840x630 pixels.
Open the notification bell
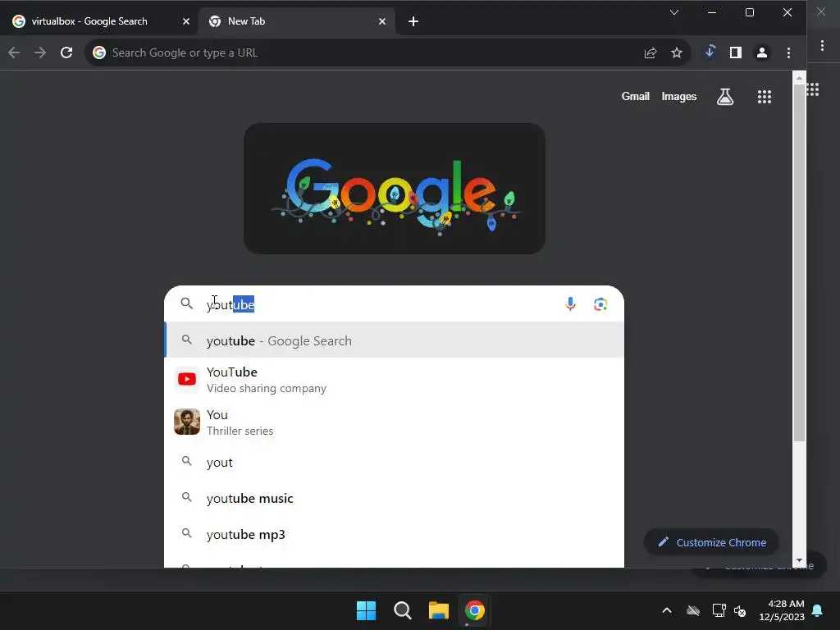pos(818,610)
